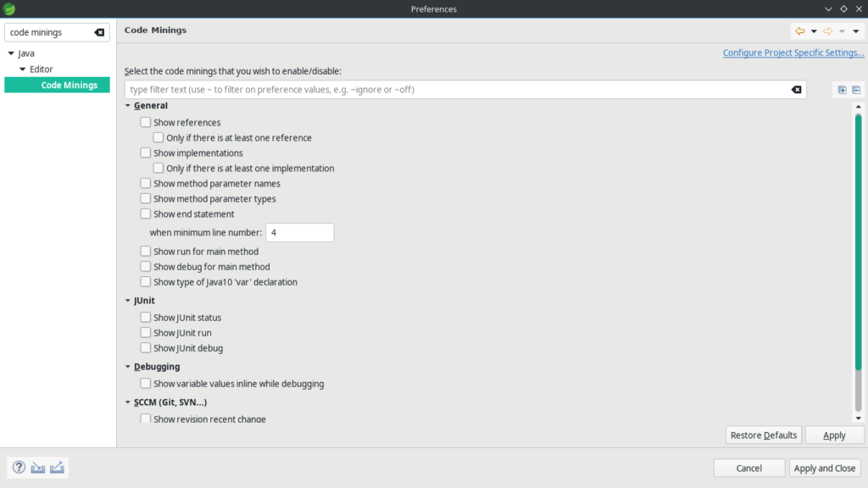Import preferences using the import icon
This screenshot has height=488, width=868.
37,468
